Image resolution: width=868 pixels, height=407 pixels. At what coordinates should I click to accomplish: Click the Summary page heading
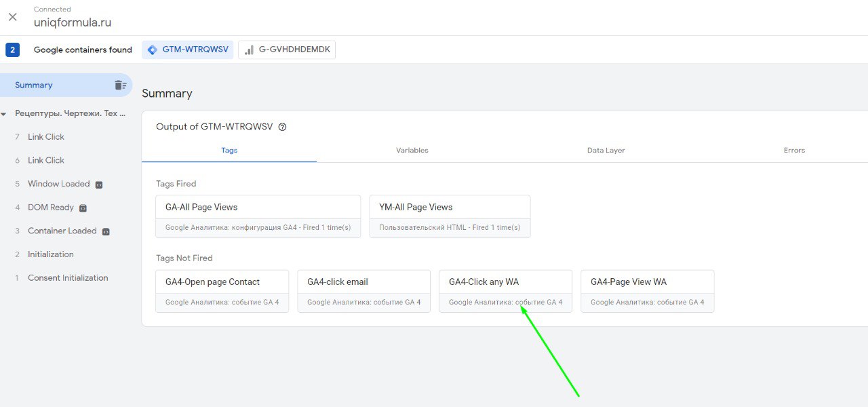(x=167, y=94)
